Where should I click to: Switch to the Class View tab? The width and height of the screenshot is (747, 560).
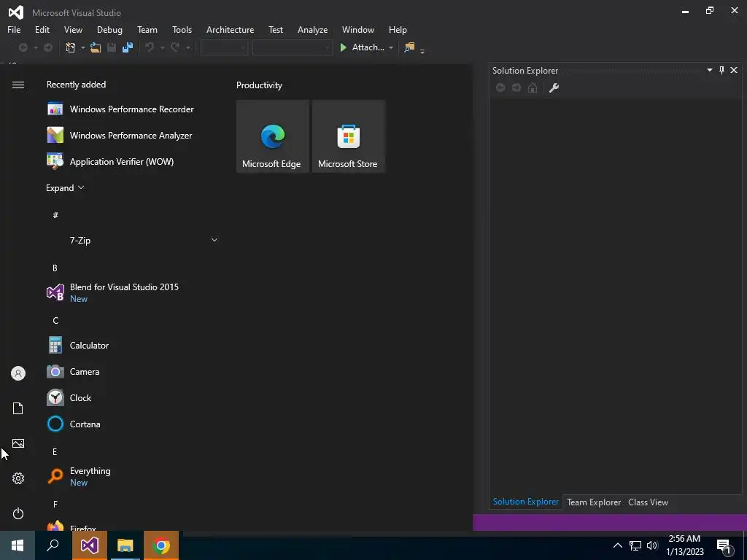[648, 502]
